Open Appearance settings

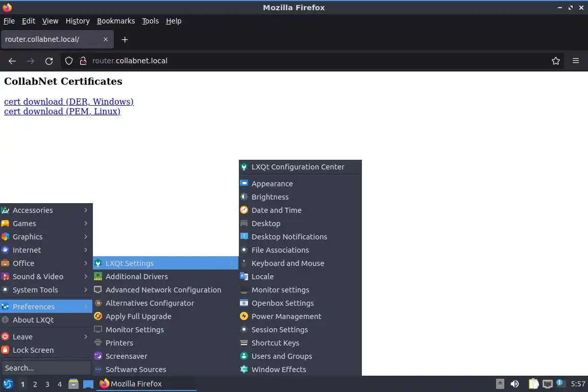(300, 184)
